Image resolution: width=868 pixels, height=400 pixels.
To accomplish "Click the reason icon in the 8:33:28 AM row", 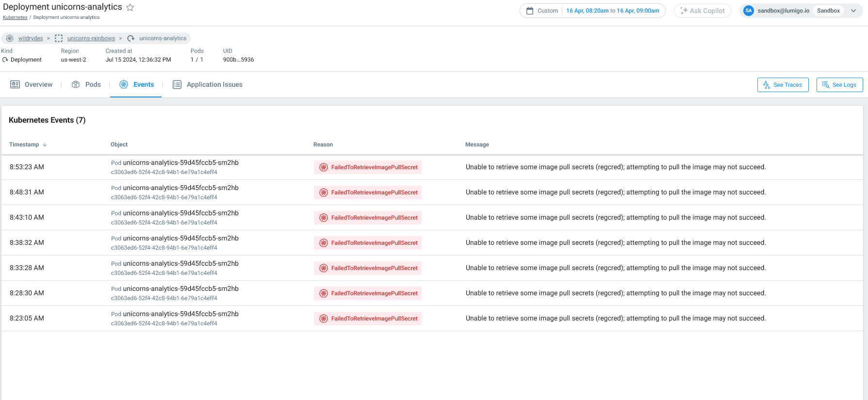I will pos(324,268).
